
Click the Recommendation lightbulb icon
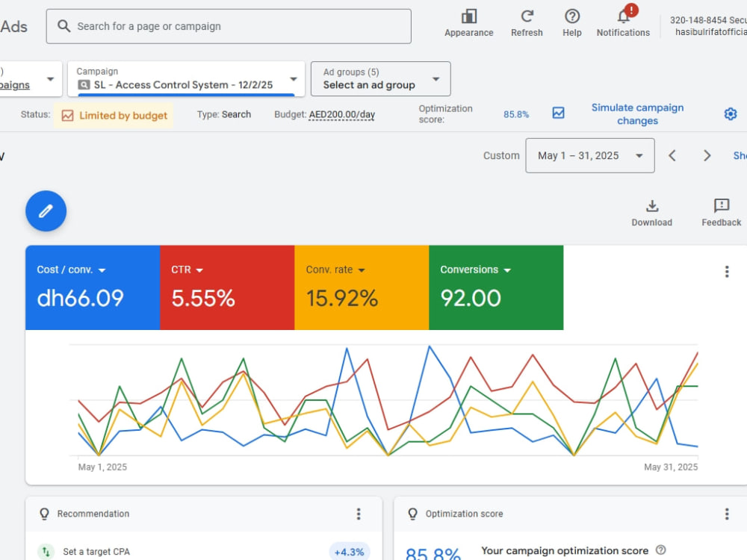click(44, 514)
